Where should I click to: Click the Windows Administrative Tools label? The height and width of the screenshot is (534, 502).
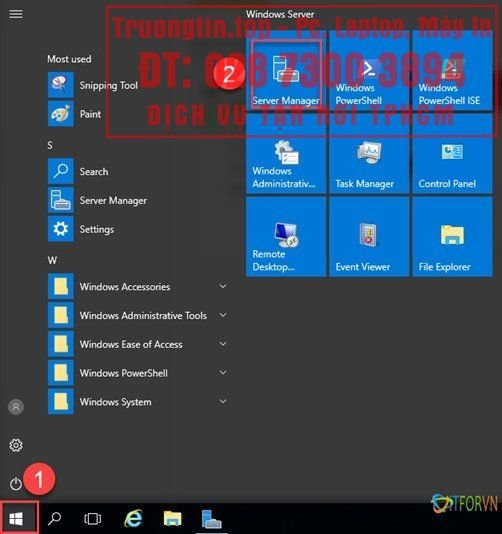[x=143, y=316]
